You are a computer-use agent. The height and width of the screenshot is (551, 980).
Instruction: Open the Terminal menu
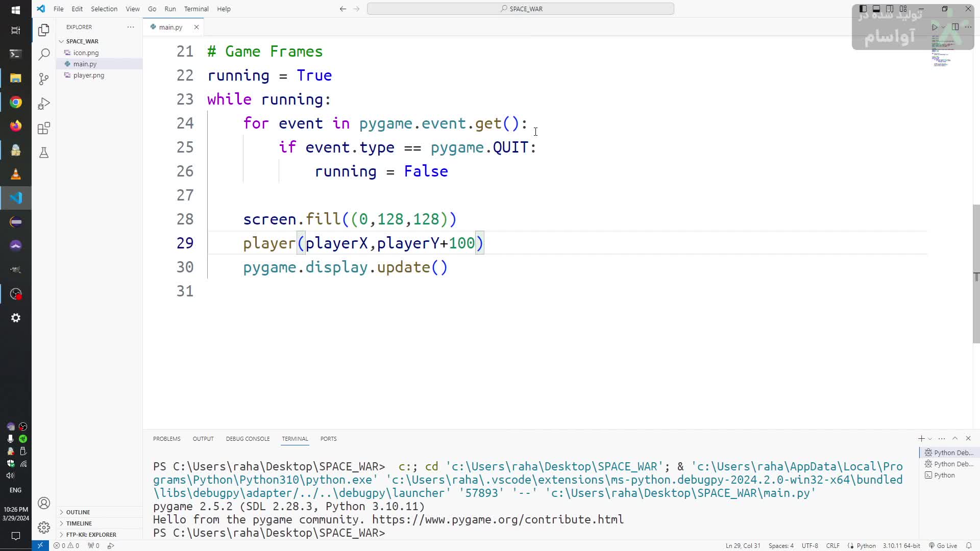[196, 9]
